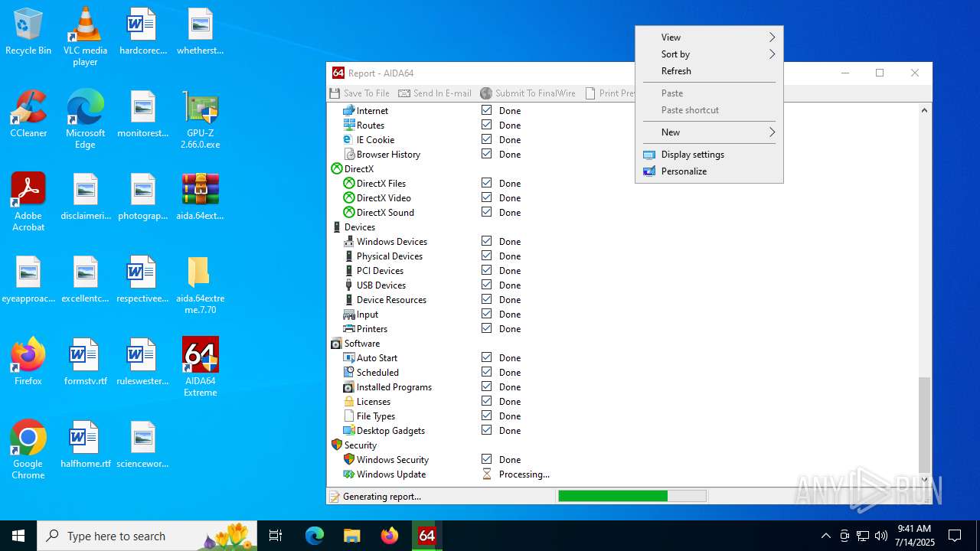The height and width of the screenshot is (551, 980).
Task: Toggle the USB Devices Done checkbox
Action: 486,285
